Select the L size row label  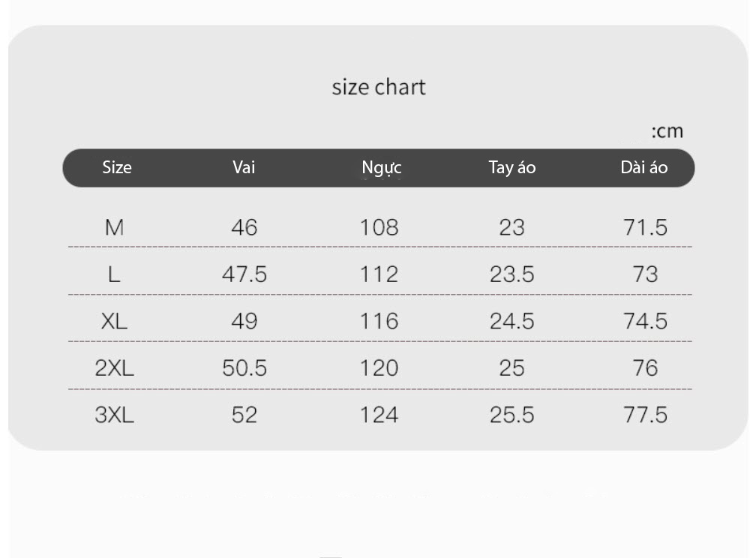[x=114, y=274]
